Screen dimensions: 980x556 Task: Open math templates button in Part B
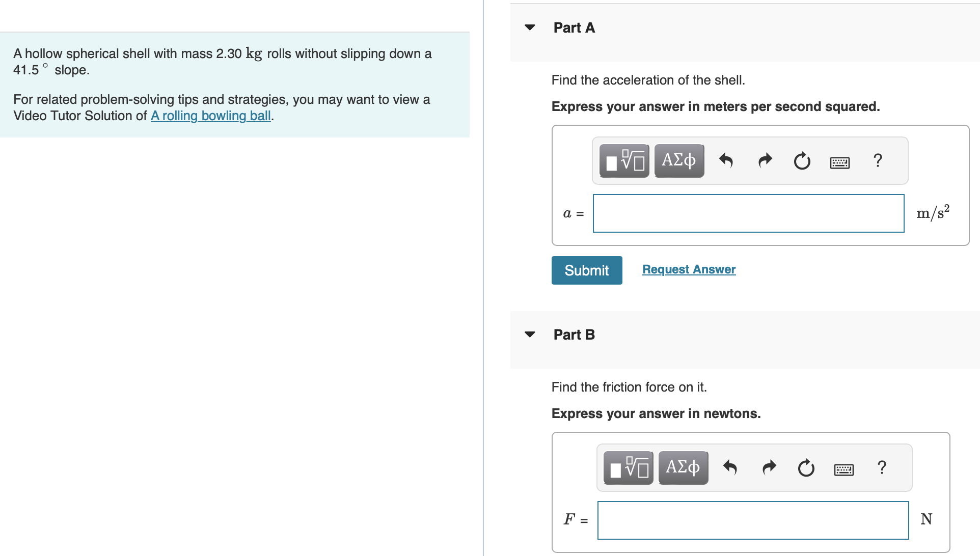coord(628,468)
